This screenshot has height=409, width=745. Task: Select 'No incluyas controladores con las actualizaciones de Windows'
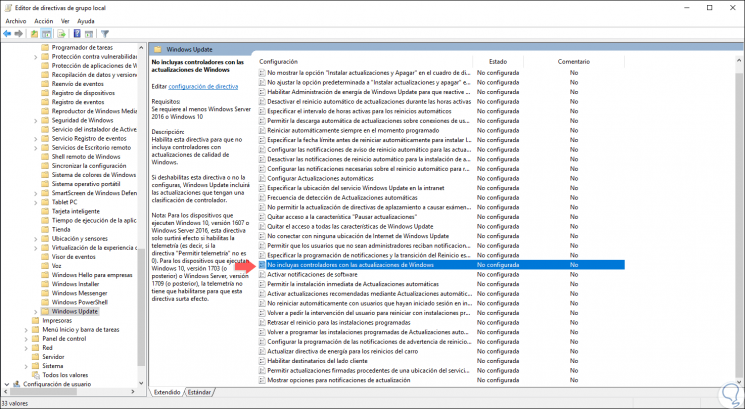coord(441,265)
